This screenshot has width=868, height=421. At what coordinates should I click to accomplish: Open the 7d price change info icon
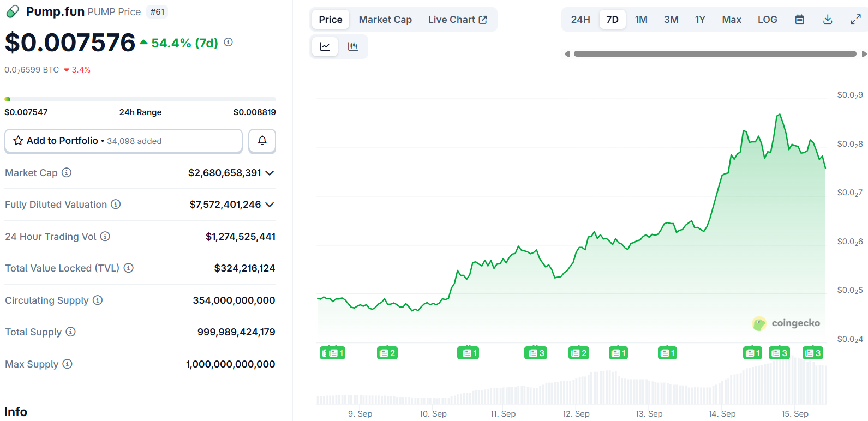(x=229, y=42)
